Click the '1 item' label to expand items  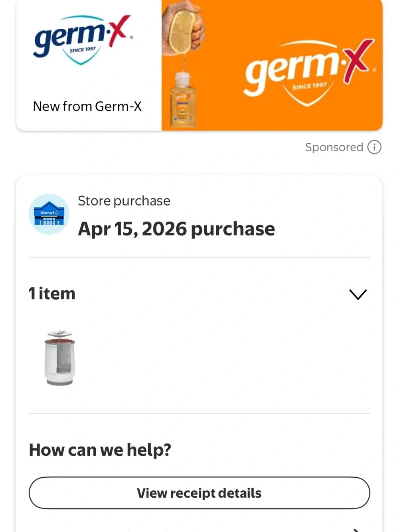point(52,294)
